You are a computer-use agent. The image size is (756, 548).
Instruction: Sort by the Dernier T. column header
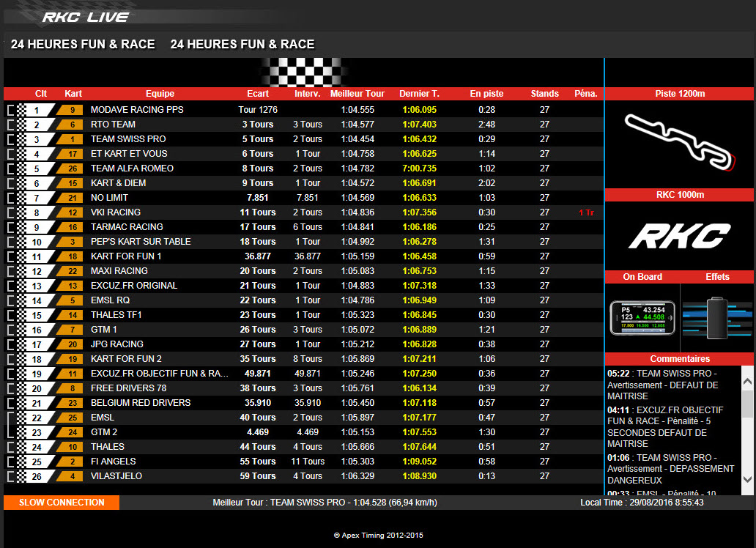tap(419, 94)
